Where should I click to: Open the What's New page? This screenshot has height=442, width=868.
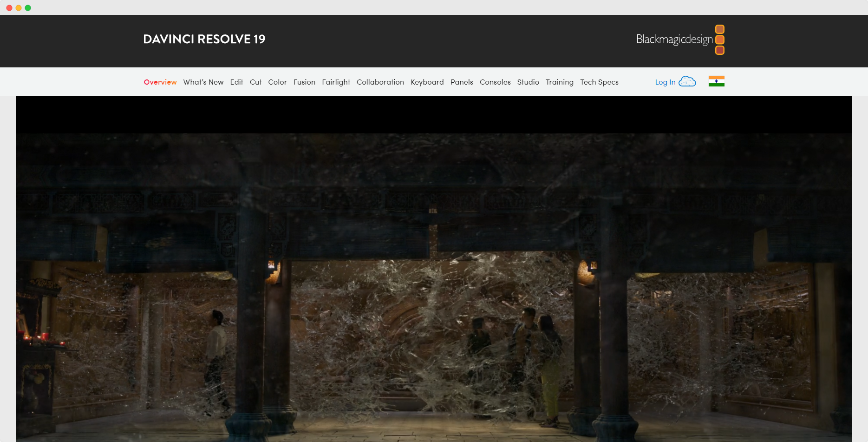pos(203,82)
